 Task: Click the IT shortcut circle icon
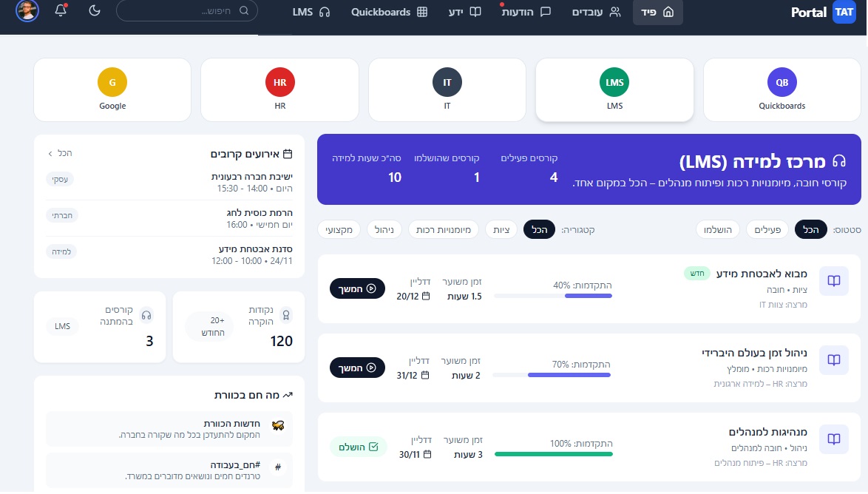click(x=447, y=82)
